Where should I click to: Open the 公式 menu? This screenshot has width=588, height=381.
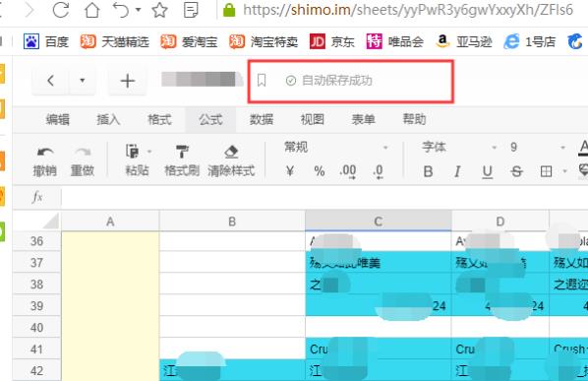[x=210, y=119]
